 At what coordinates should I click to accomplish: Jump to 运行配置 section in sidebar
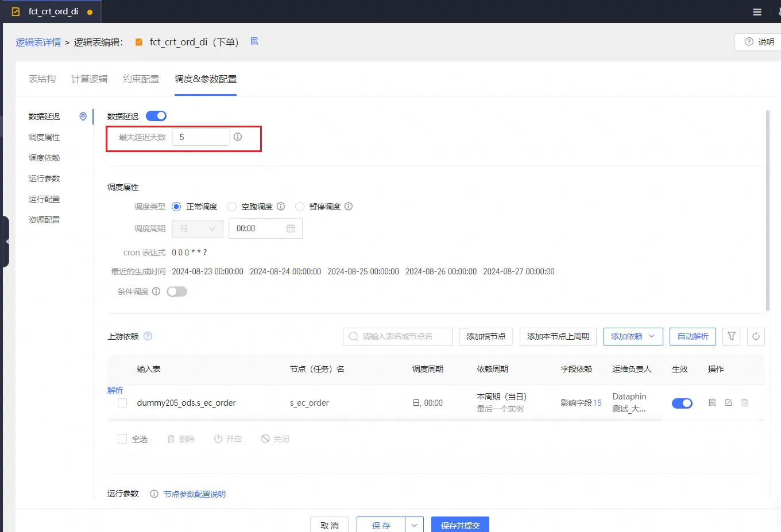pyautogui.click(x=44, y=199)
